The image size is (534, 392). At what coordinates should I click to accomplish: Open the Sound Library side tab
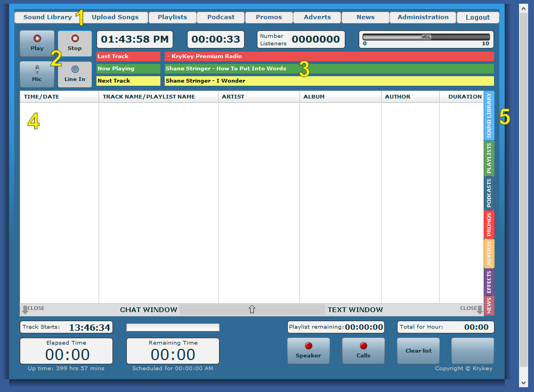489,115
